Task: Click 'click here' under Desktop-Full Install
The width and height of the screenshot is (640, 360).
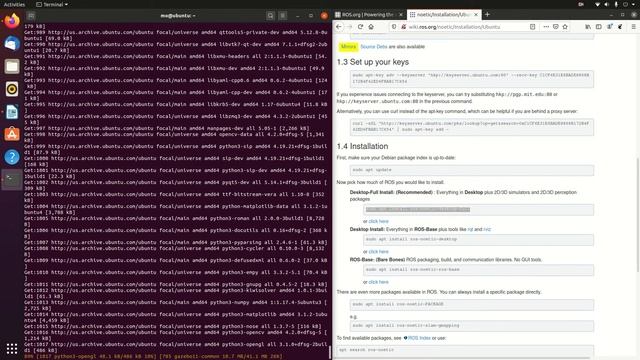Action: tap(378, 221)
